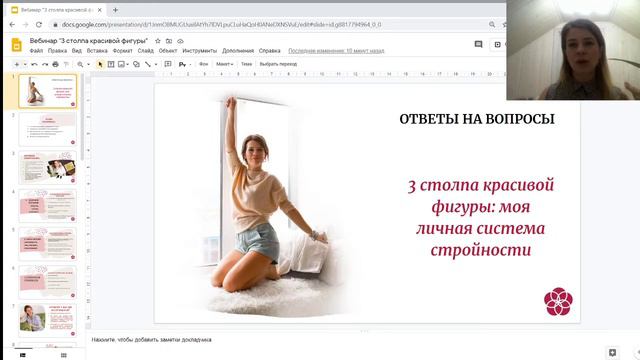Click the ОТВЕТЫ НА ВОПРОСЫ heading on slide
This screenshot has width=640, height=360.
pos(477,119)
